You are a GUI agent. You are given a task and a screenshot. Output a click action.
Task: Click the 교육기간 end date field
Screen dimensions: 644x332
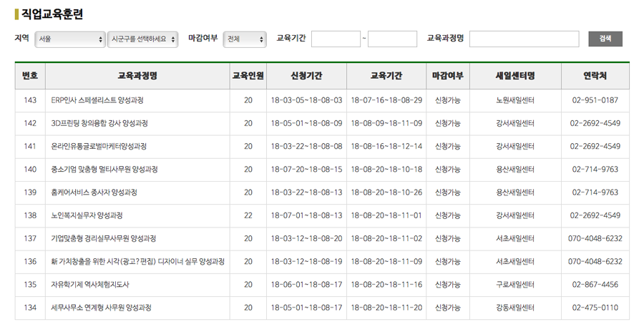[392, 39]
